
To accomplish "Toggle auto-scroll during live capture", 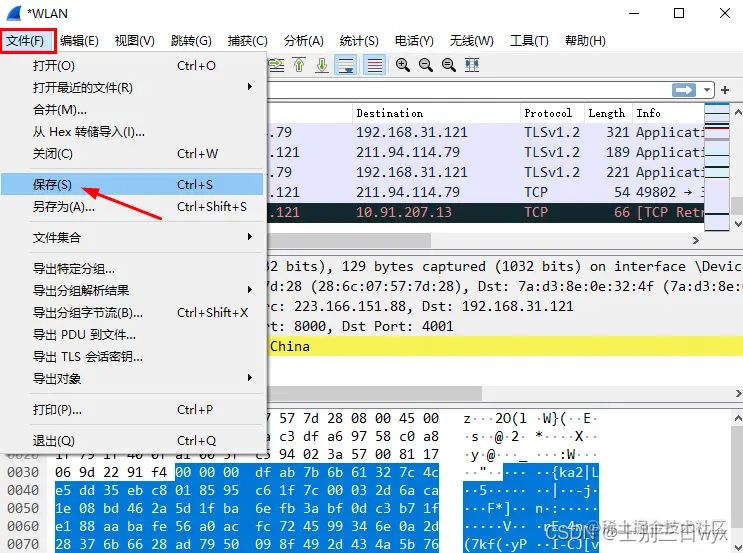I will (x=346, y=65).
